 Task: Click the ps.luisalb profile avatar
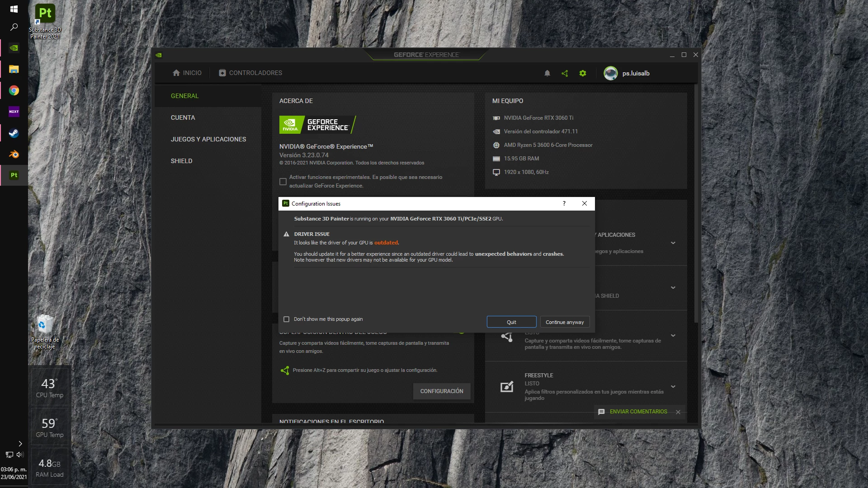[611, 73]
